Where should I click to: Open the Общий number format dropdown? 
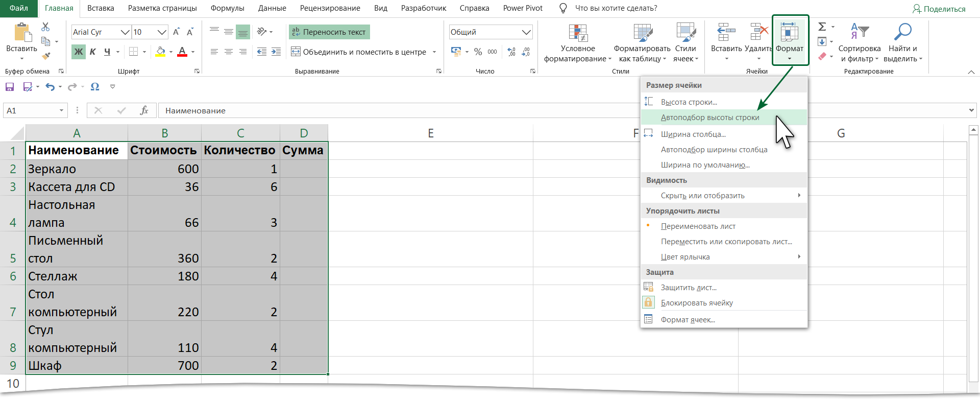526,32
